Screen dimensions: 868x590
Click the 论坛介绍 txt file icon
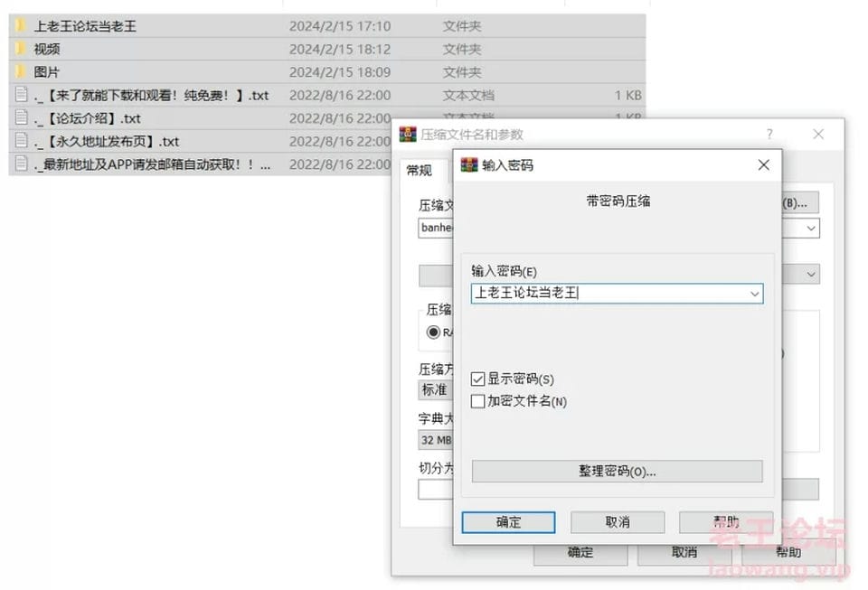click(21, 117)
